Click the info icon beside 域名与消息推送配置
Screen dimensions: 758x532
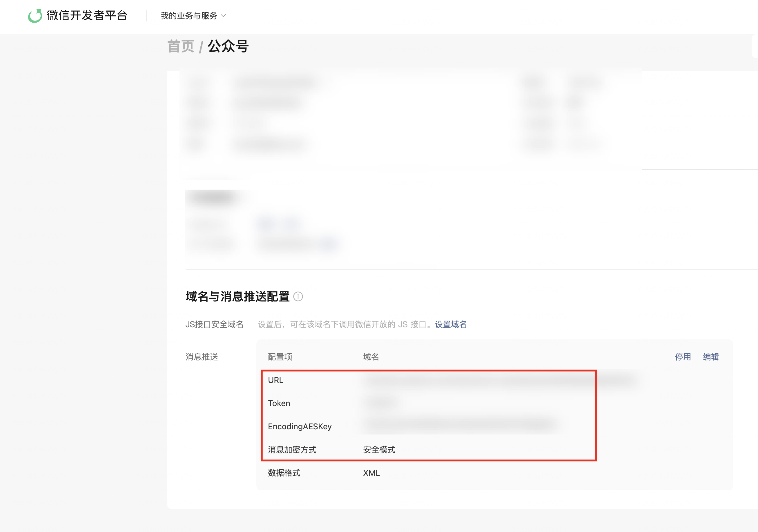point(298,296)
